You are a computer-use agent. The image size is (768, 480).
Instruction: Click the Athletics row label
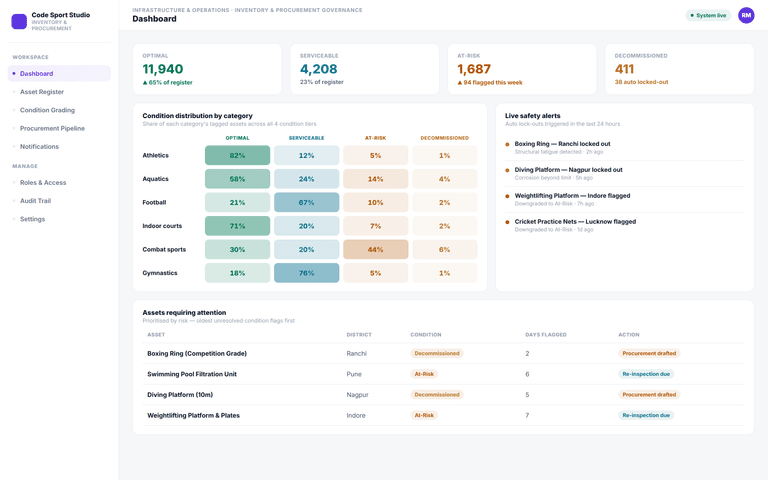(x=155, y=155)
